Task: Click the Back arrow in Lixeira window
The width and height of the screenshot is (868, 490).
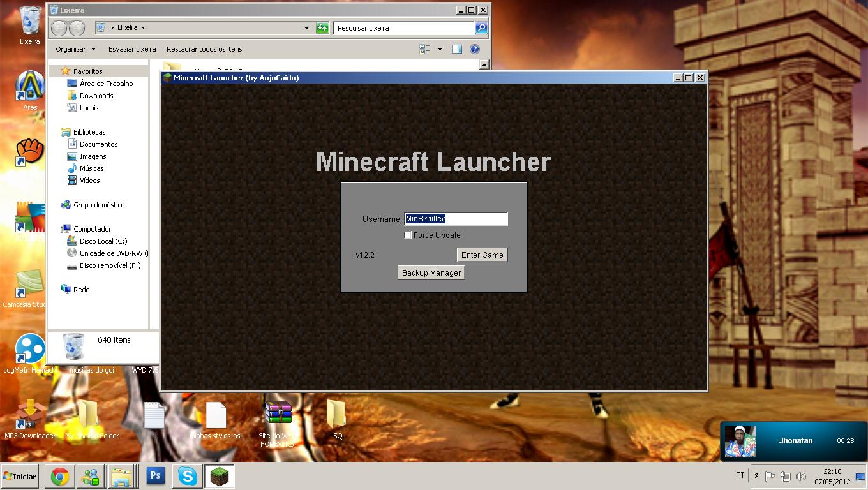Action: click(x=59, y=28)
